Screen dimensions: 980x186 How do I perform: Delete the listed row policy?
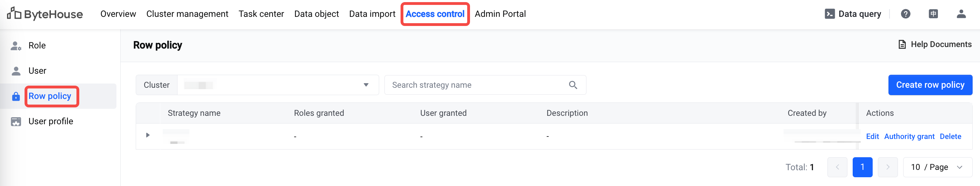pyautogui.click(x=950, y=137)
